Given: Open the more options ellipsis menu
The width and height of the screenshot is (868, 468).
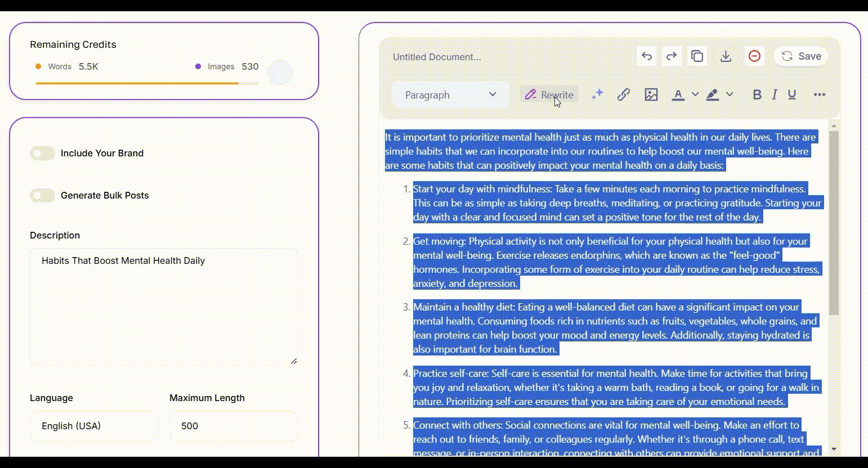Looking at the screenshot, I should click(819, 94).
